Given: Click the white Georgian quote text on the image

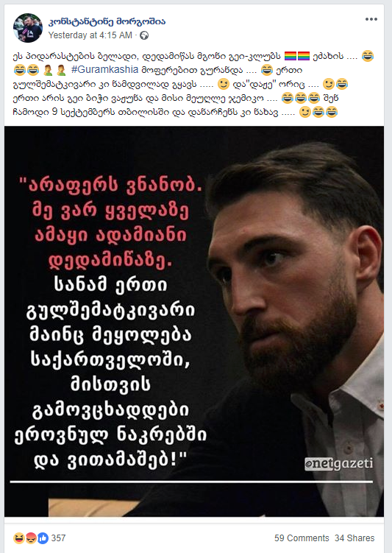Looking at the screenshot, I should click(x=110, y=372).
